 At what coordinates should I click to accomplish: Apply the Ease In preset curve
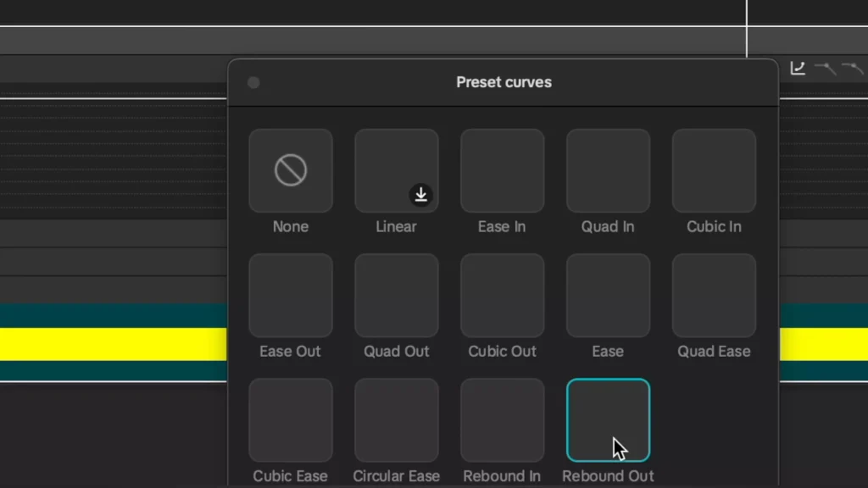(502, 169)
